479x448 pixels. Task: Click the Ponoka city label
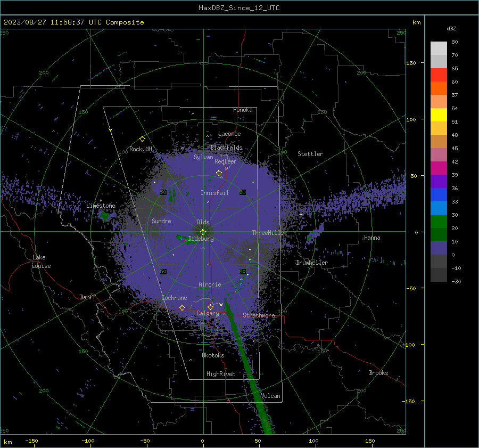(x=243, y=110)
